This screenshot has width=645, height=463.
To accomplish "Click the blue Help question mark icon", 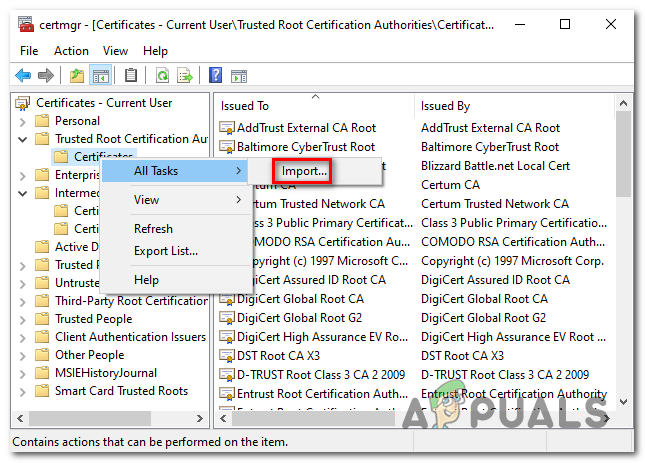I will click(215, 75).
